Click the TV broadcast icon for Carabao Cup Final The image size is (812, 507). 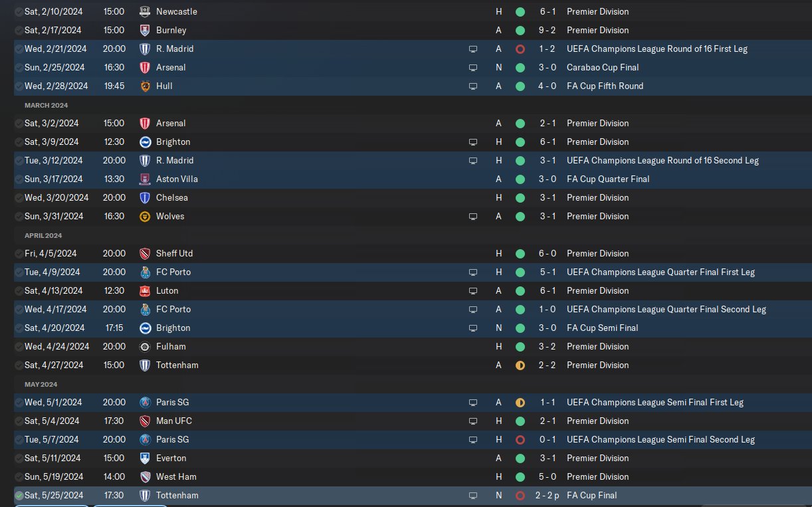[473, 67]
